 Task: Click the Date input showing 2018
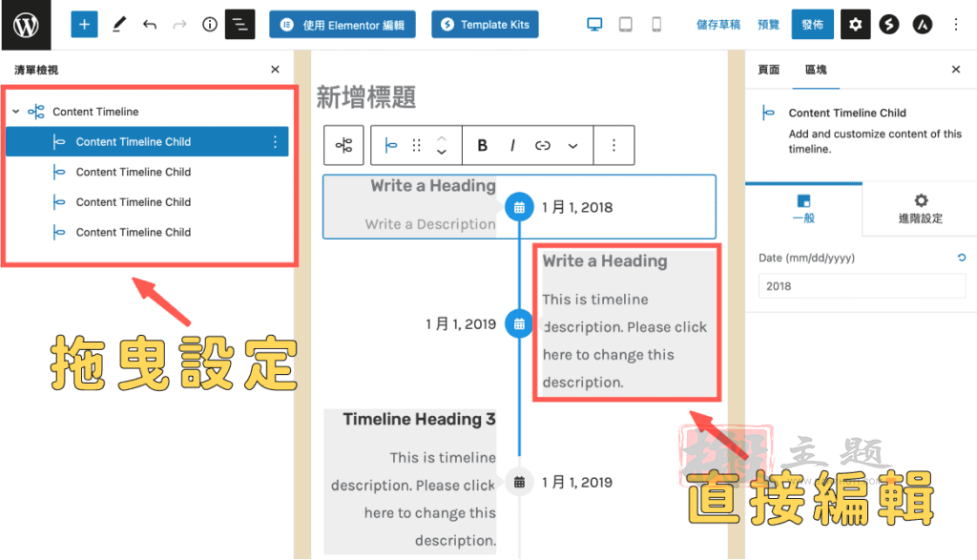(863, 286)
